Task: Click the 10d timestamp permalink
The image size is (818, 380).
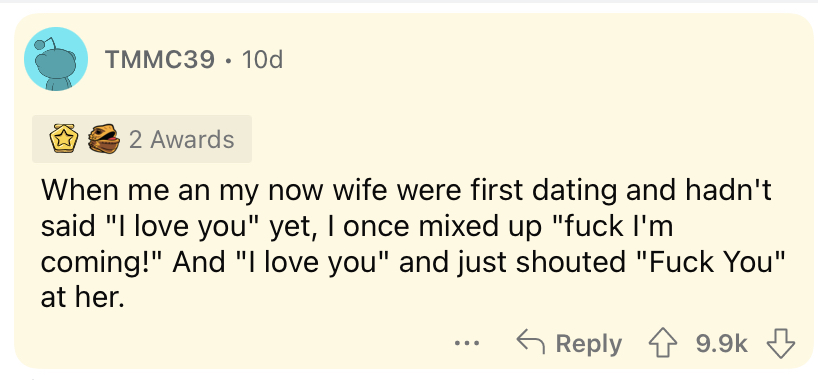Action: tap(263, 60)
